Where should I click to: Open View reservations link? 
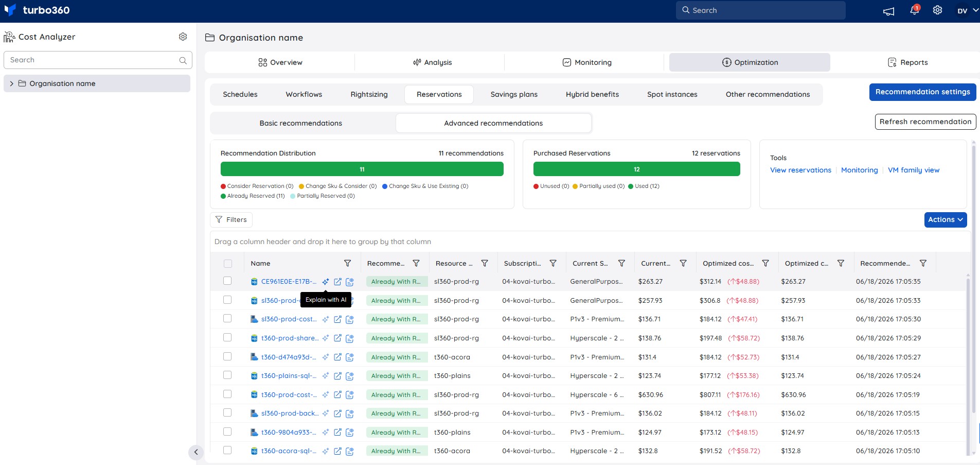[x=800, y=170]
